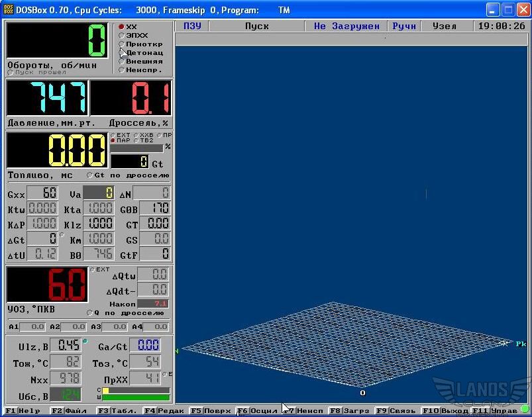Click the DOSBox icon in title bar
The image size is (532, 417).
[x=9, y=10]
